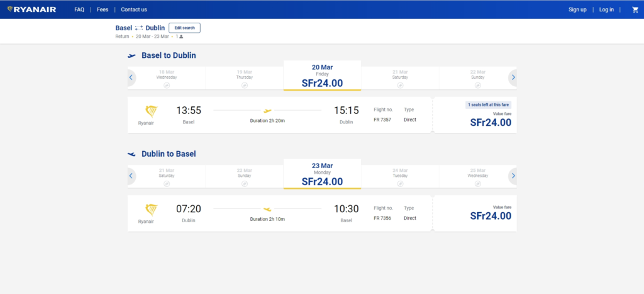Open the FAQ menu item
The height and width of the screenshot is (294, 644).
pyautogui.click(x=79, y=9)
